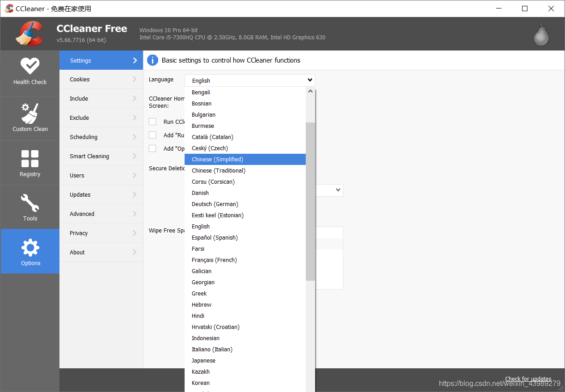Toggle the Run CCleaner checkbox

click(152, 122)
